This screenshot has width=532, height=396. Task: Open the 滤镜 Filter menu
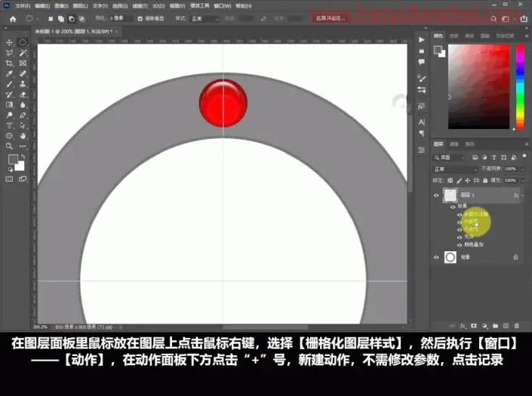tap(140, 6)
